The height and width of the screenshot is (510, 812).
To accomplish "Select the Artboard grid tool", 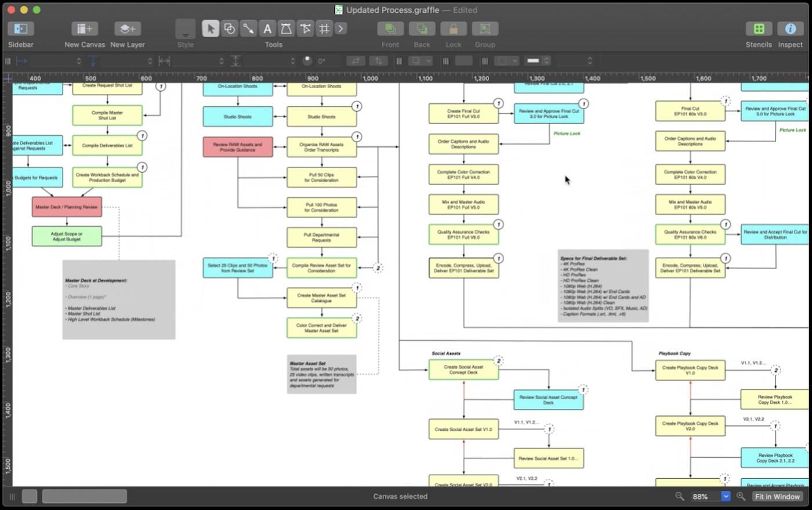I will [x=324, y=28].
